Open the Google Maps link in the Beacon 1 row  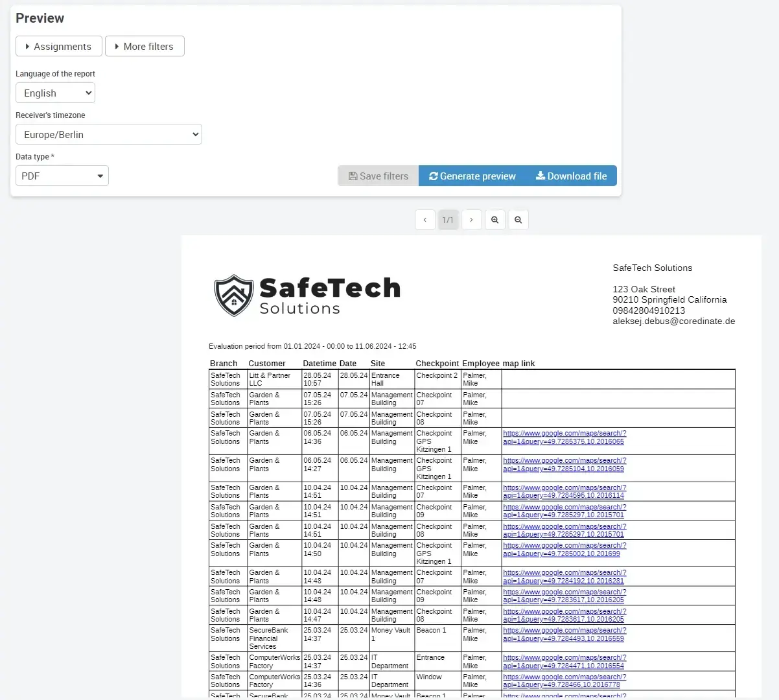coord(564,634)
